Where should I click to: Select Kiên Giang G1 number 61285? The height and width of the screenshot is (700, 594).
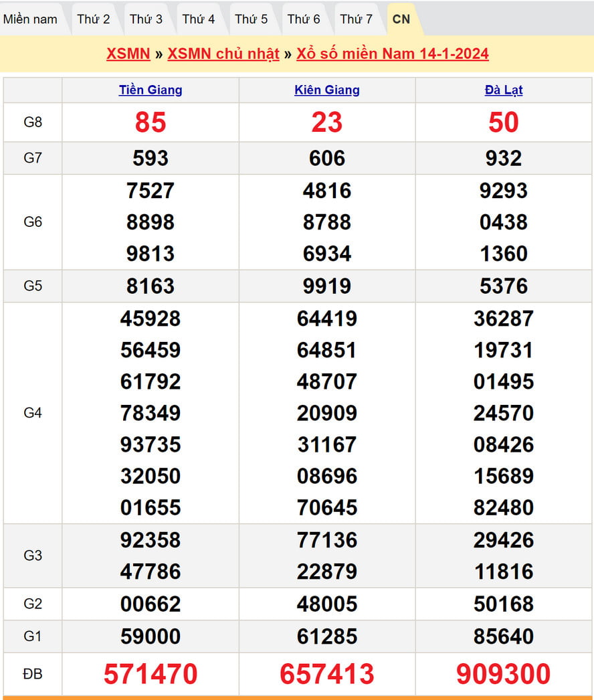[x=327, y=636]
